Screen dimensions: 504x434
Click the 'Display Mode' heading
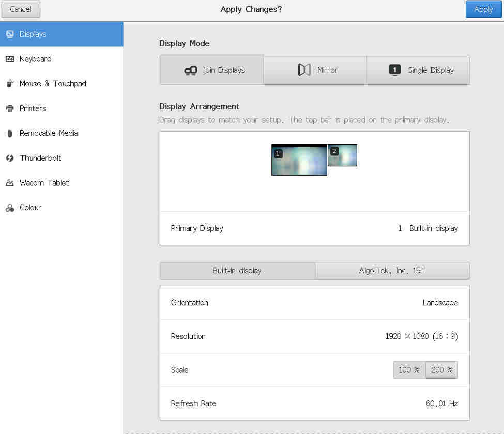(184, 43)
